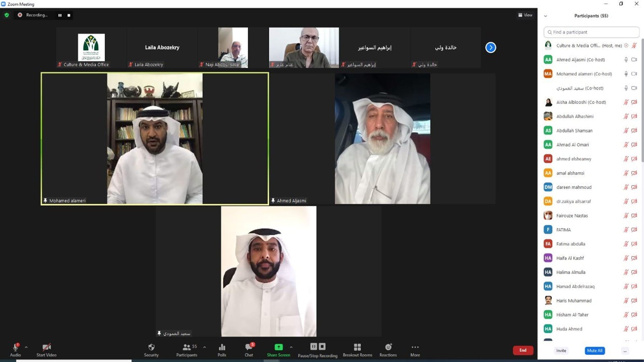The image size is (644, 362).
Task: Open More meeting options
Action: (415, 350)
